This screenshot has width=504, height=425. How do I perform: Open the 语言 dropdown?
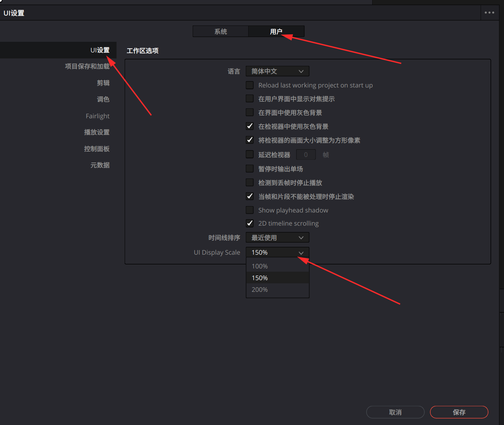pyautogui.click(x=277, y=71)
